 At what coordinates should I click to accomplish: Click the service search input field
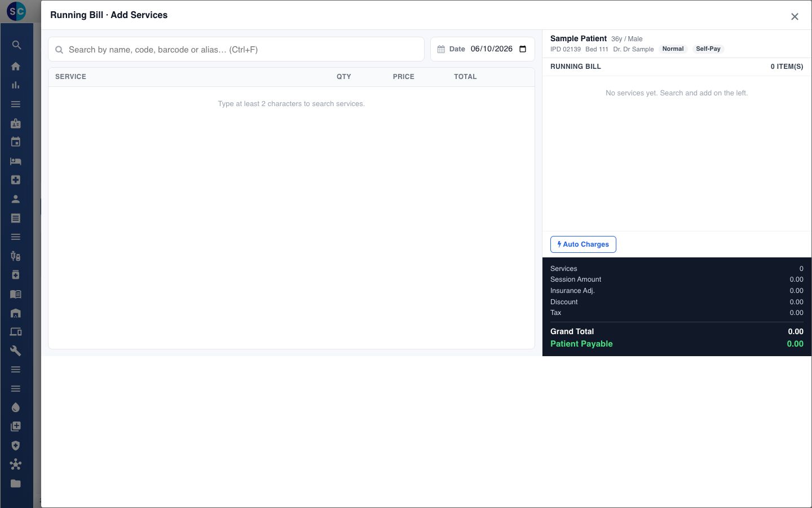(236, 50)
